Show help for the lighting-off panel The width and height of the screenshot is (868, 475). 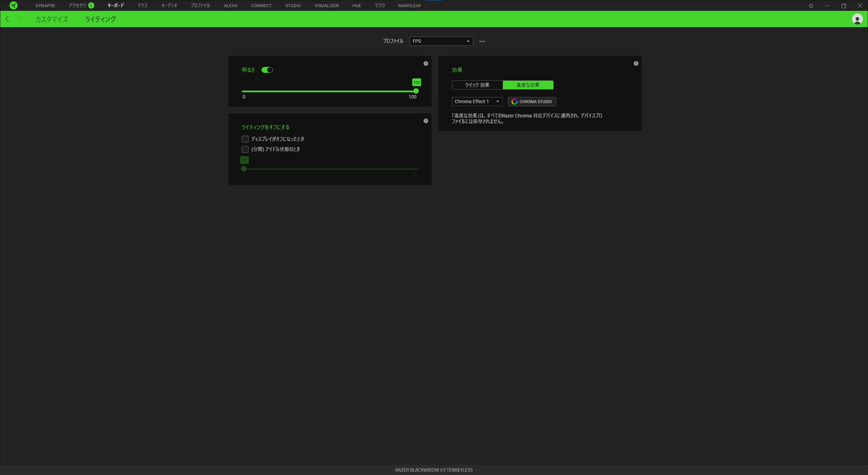point(426,121)
